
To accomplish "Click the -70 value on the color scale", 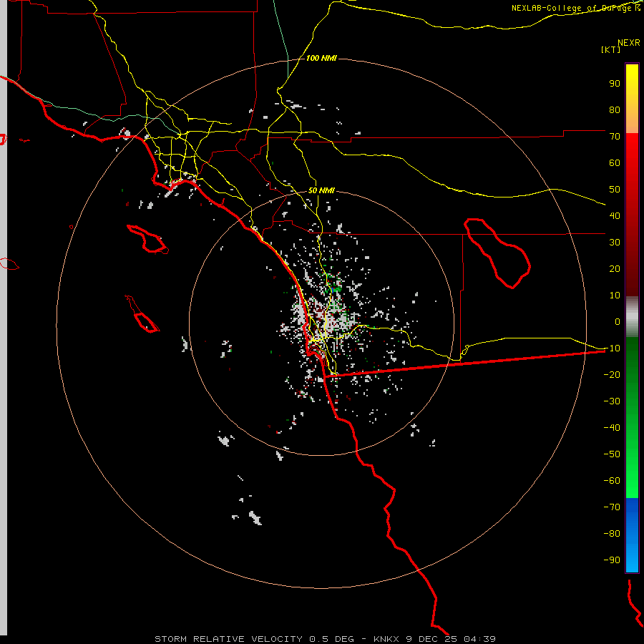I will coord(612,507).
